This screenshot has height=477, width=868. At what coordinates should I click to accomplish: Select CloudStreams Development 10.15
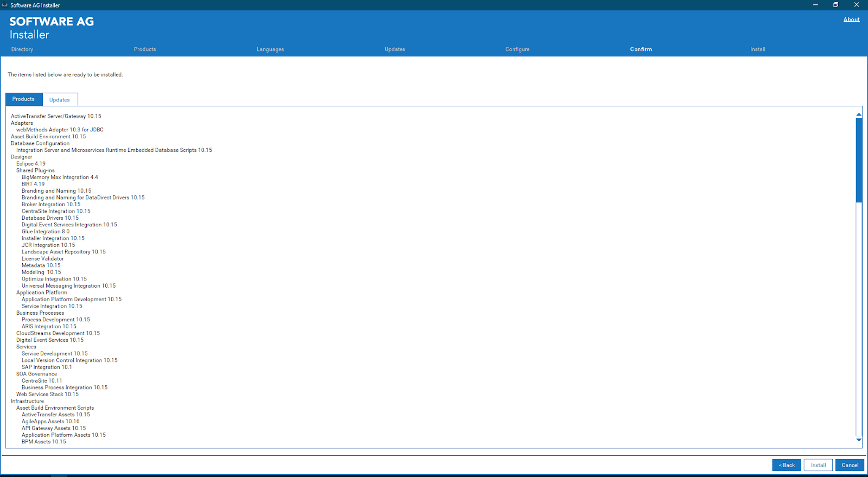point(58,333)
